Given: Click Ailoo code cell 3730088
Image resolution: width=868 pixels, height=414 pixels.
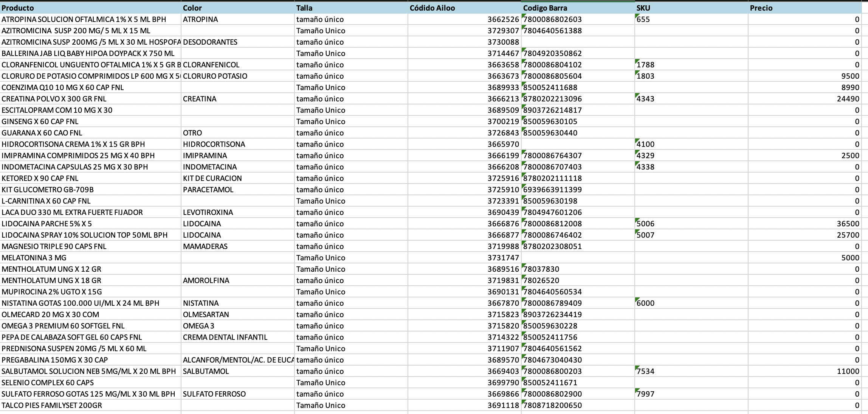Looking at the screenshot, I should click(503, 42).
